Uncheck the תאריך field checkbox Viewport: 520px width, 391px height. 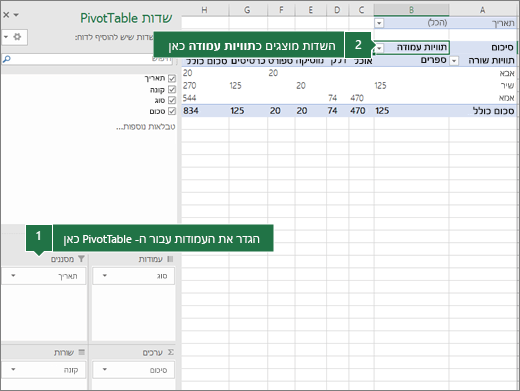pyautogui.click(x=172, y=79)
